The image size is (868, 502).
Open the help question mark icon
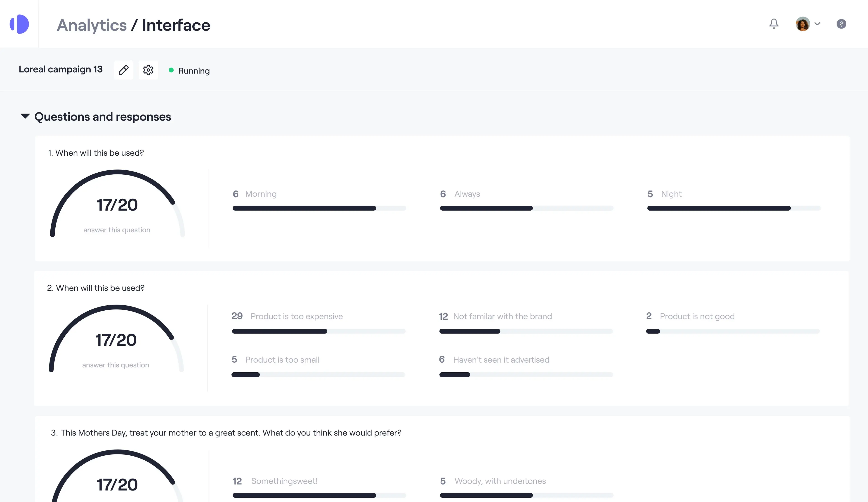[x=841, y=24]
